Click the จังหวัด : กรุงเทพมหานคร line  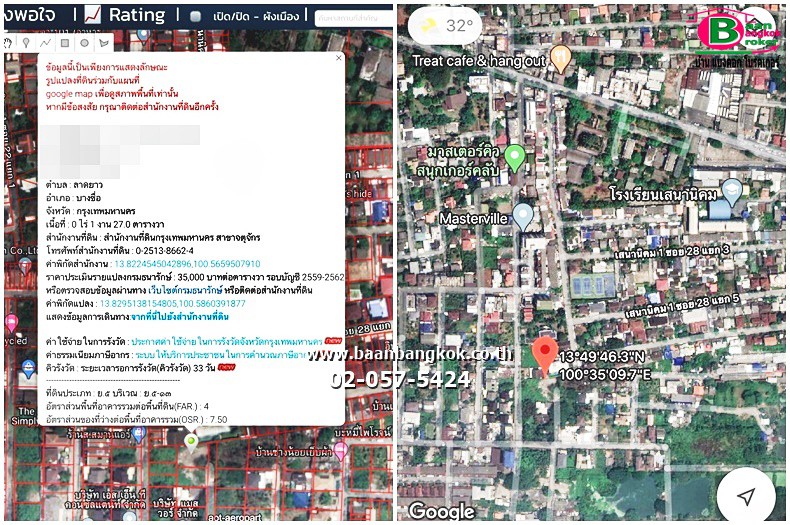pyautogui.click(x=91, y=211)
